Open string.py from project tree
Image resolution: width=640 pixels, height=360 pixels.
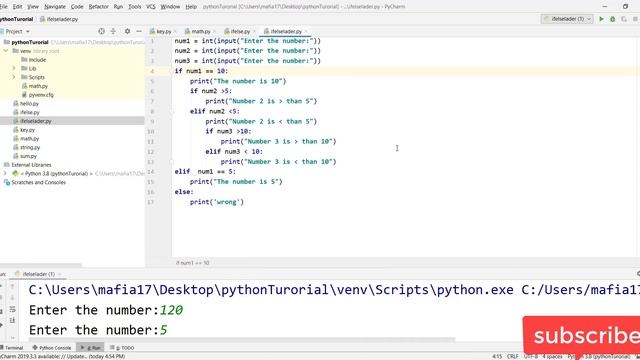pyautogui.click(x=30, y=147)
